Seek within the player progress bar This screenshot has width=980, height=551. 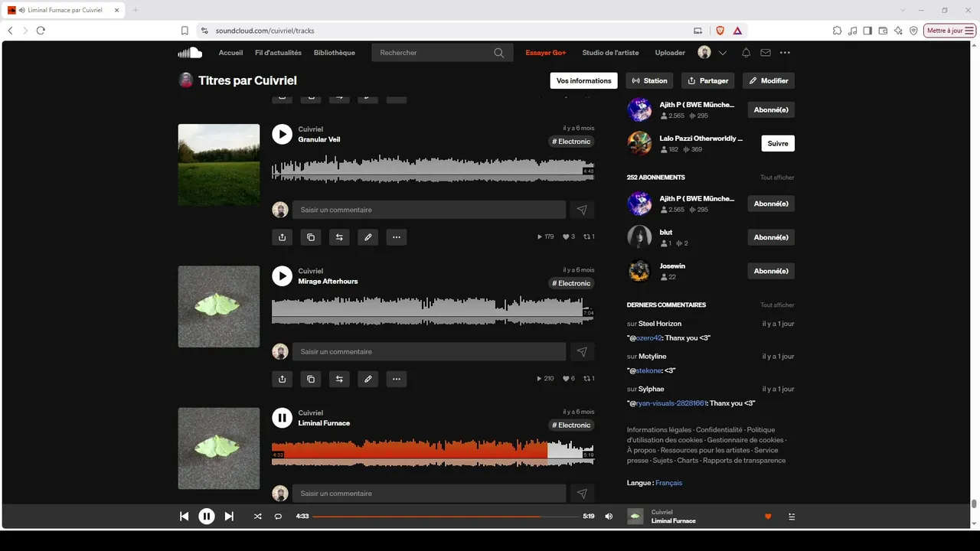(x=446, y=517)
